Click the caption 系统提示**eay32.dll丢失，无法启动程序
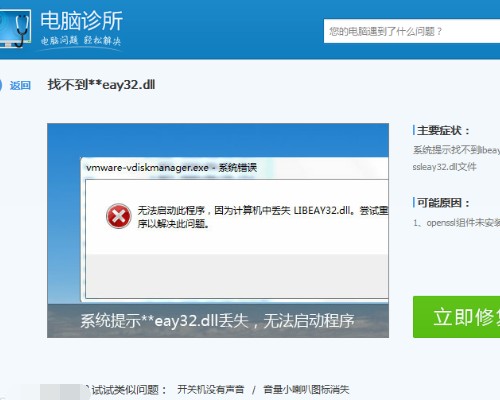 click(x=217, y=321)
